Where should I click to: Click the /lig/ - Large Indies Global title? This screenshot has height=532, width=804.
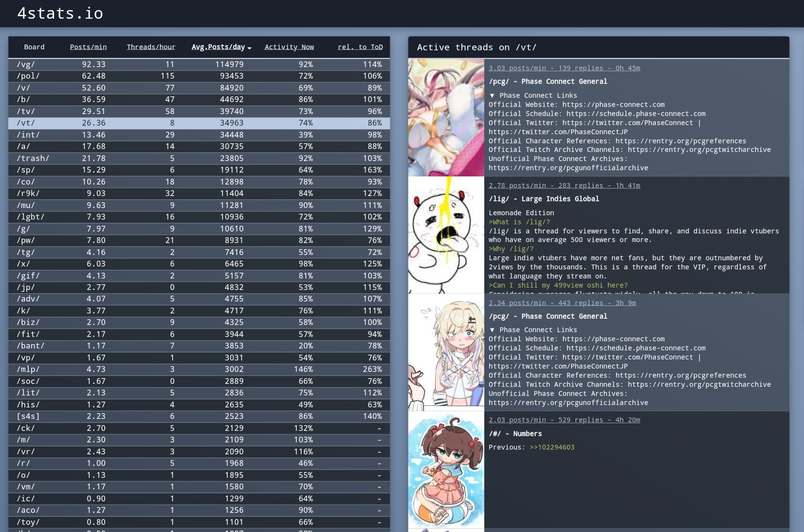[x=544, y=199]
